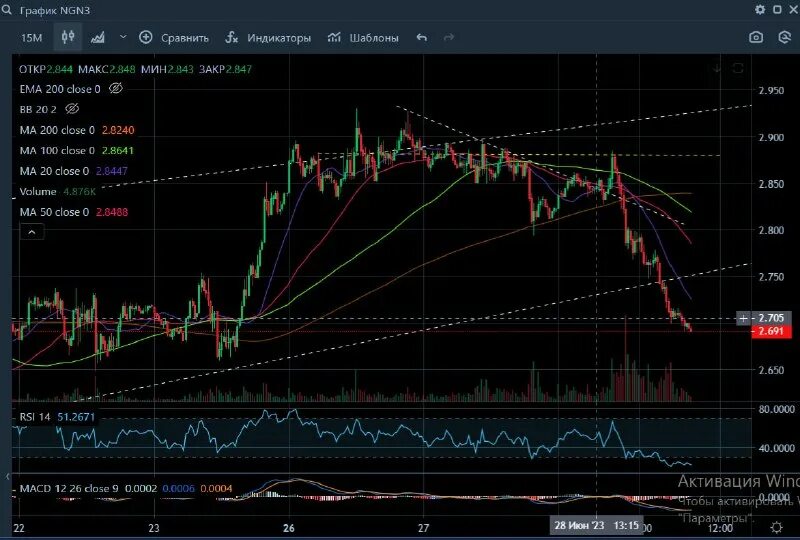The image size is (800, 540).
Task: Open the Индикаторы indicators menu
Action: 268,38
